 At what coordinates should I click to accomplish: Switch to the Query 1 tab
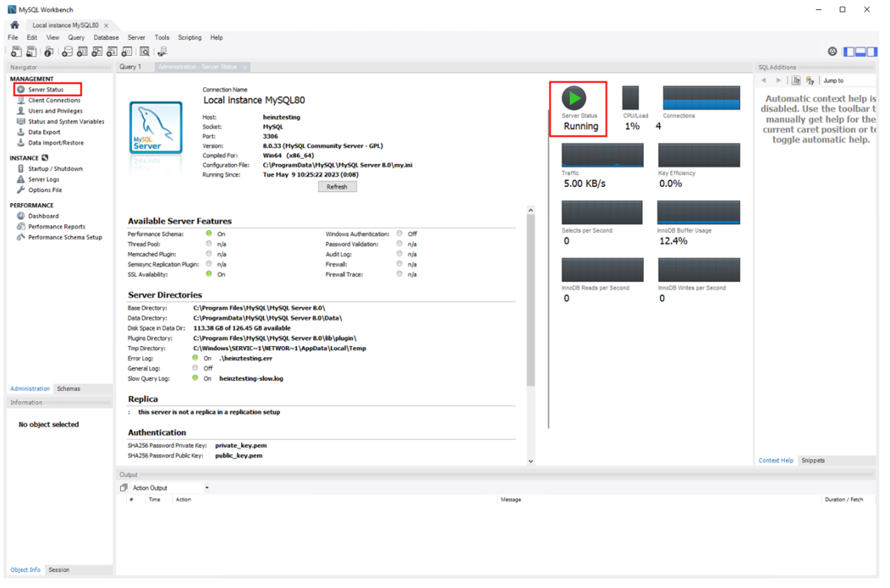(x=130, y=67)
